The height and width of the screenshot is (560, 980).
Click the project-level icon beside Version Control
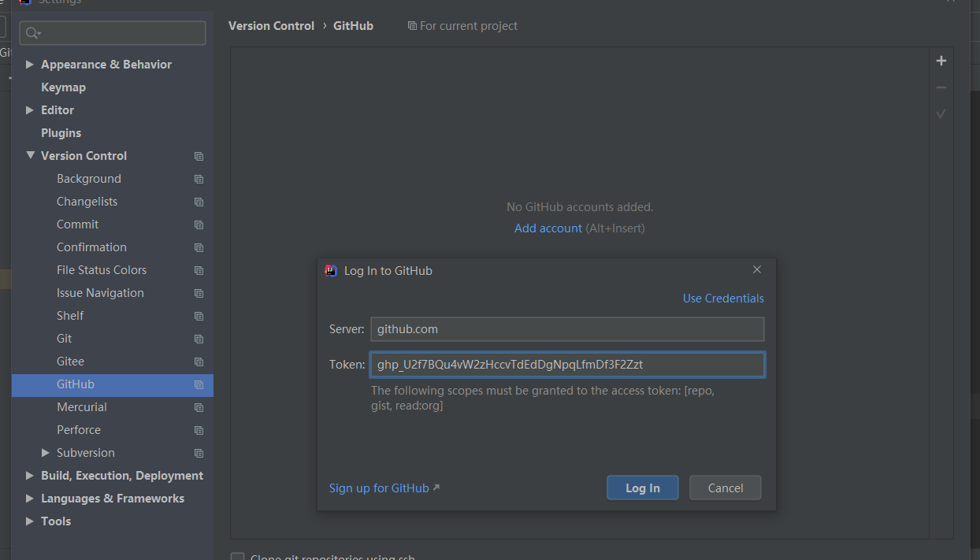[x=199, y=156]
